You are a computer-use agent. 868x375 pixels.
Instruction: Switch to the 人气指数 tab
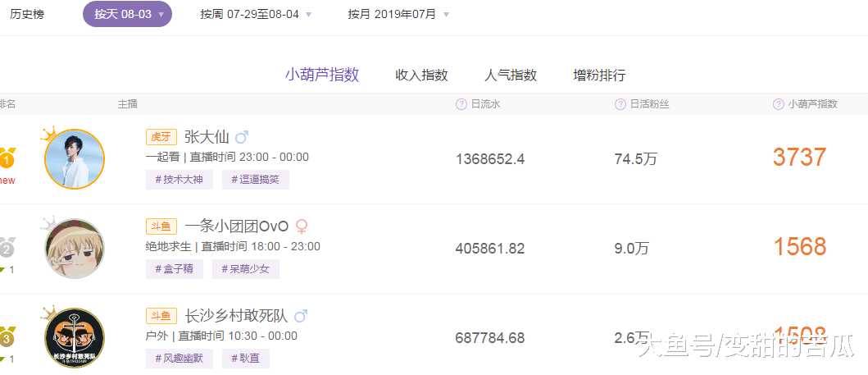point(511,75)
